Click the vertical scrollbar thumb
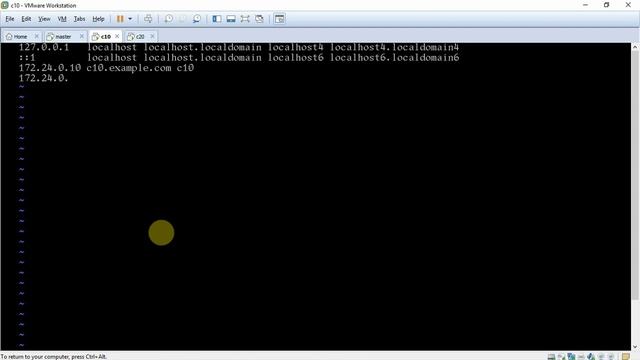 click(635, 176)
